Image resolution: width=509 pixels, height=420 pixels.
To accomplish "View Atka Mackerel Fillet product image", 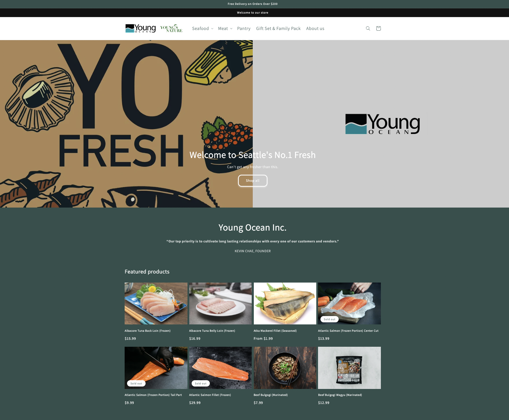I will 285,303.
